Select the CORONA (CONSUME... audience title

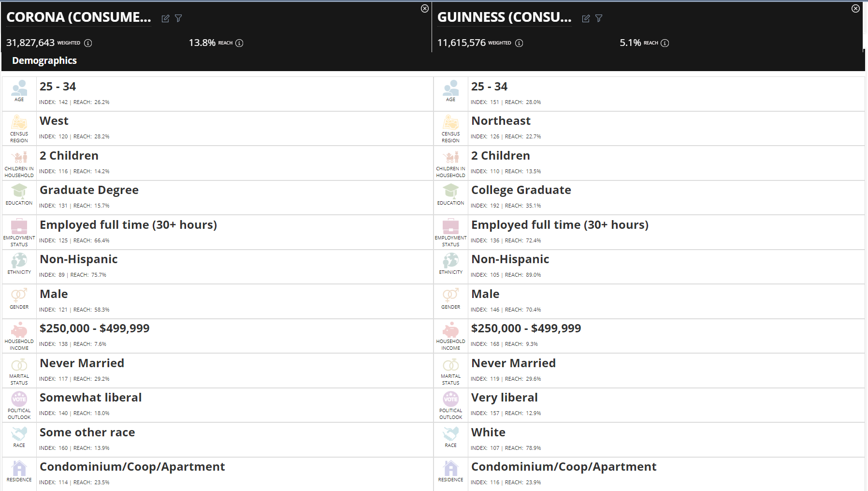pyautogui.click(x=79, y=17)
